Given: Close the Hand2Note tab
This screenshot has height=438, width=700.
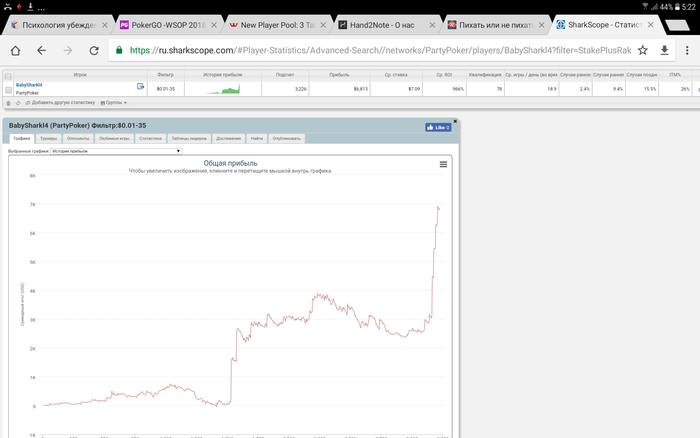Looking at the screenshot, I should click(432, 25).
